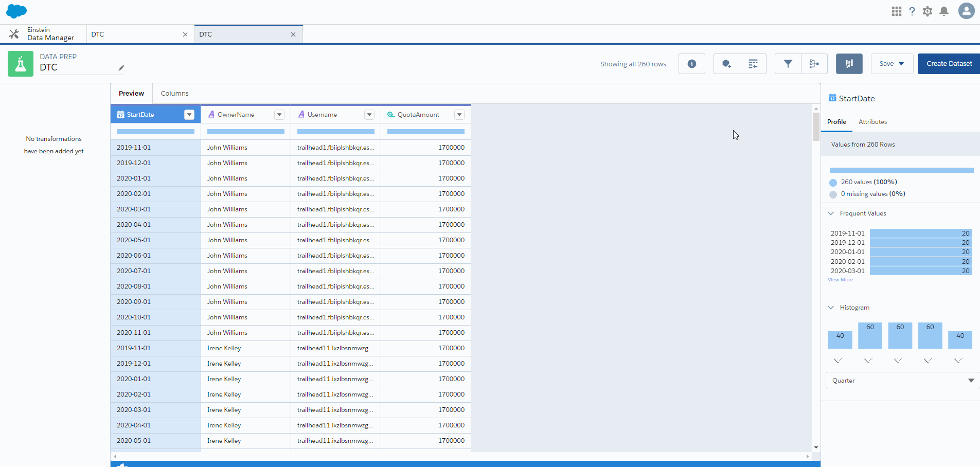
Task: Toggle the column profile panel button
Action: (x=849, y=64)
